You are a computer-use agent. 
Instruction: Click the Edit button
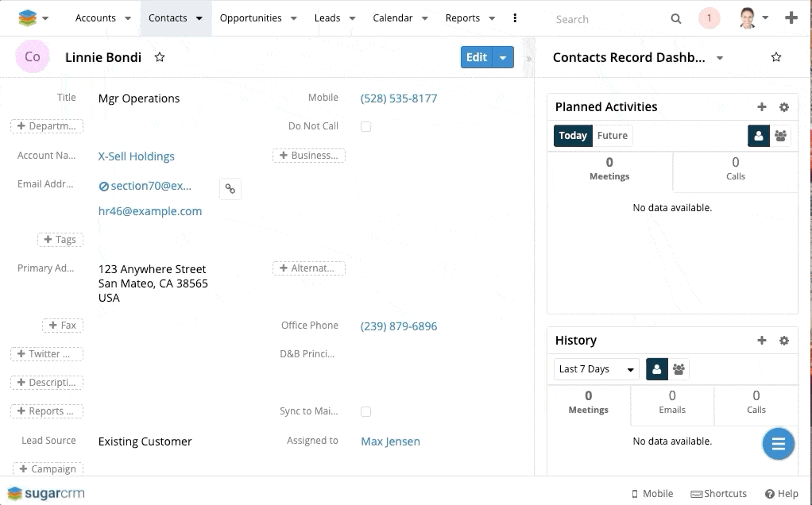coord(477,57)
